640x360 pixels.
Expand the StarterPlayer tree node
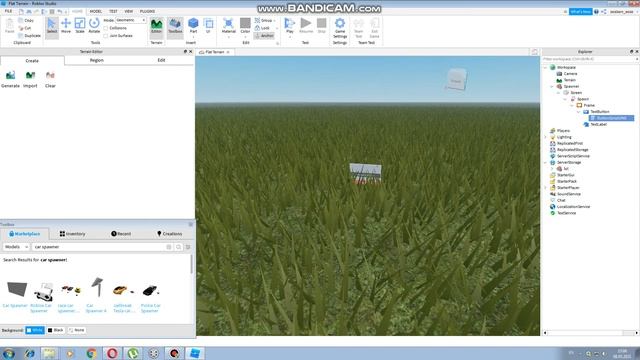click(x=546, y=188)
